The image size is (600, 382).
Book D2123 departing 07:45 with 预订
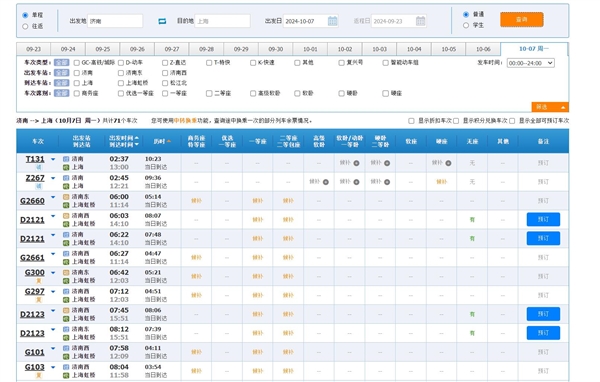[x=543, y=314]
